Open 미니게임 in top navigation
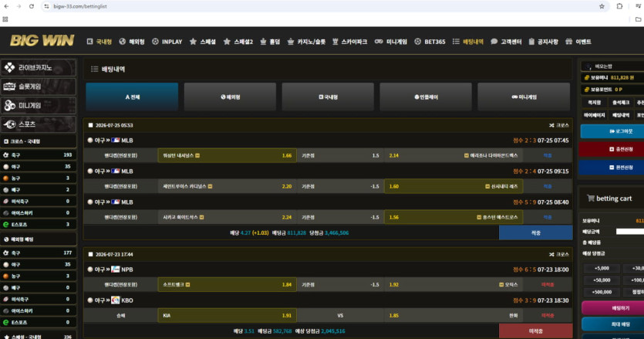 (391, 42)
